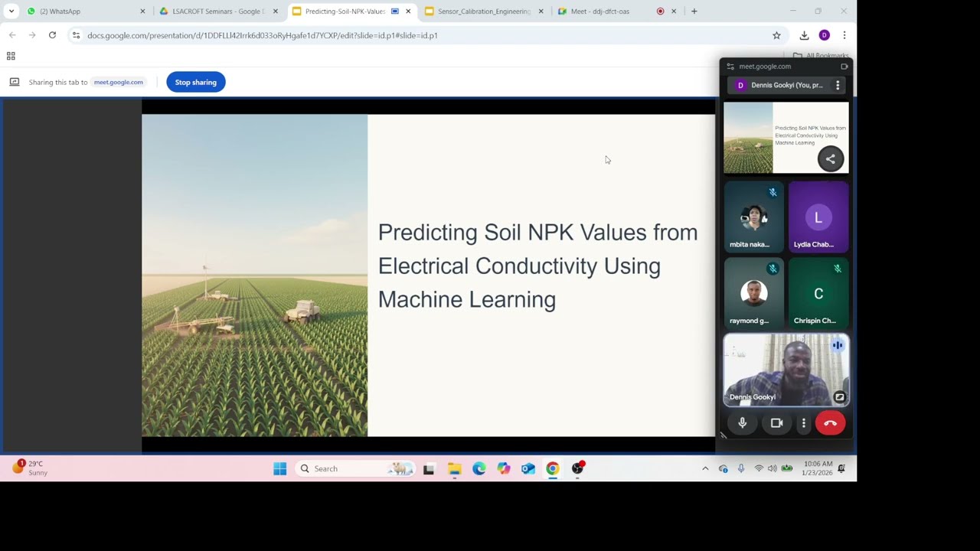Click mbita's muted microphone indicator
The height and width of the screenshot is (551, 980).
(x=773, y=192)
